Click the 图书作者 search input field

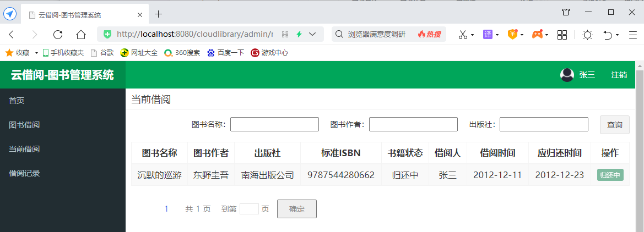click(x=413, y=124)
